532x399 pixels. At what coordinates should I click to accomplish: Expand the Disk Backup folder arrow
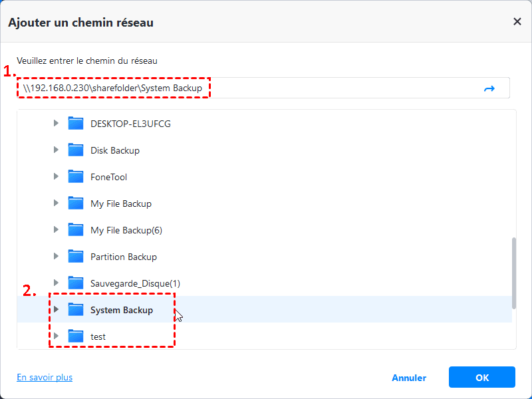tap(57, 150)
